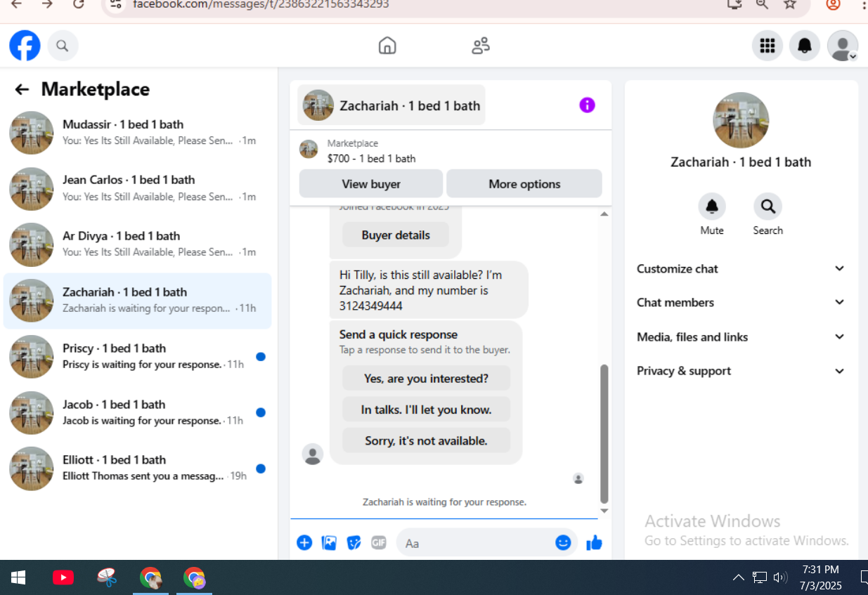Open the Snipping Tool taskbar icon

pos(107,577)
